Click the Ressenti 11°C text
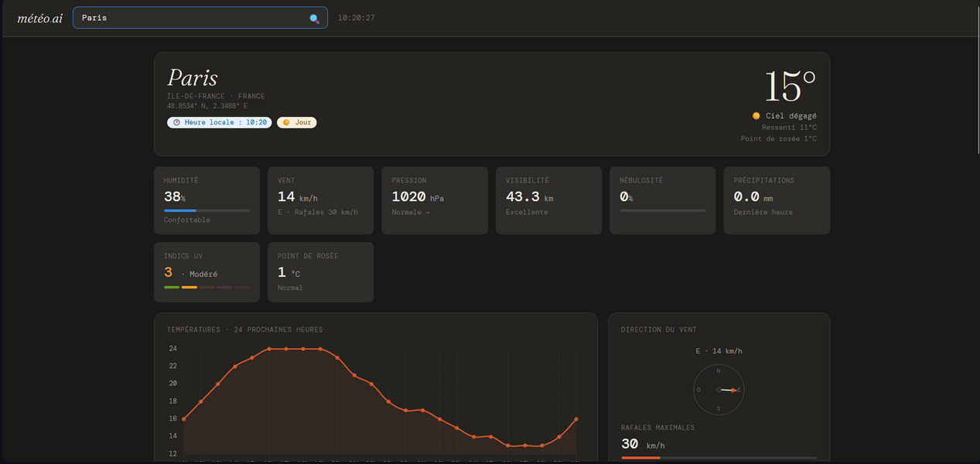980x464 pixels. [789, 128]
